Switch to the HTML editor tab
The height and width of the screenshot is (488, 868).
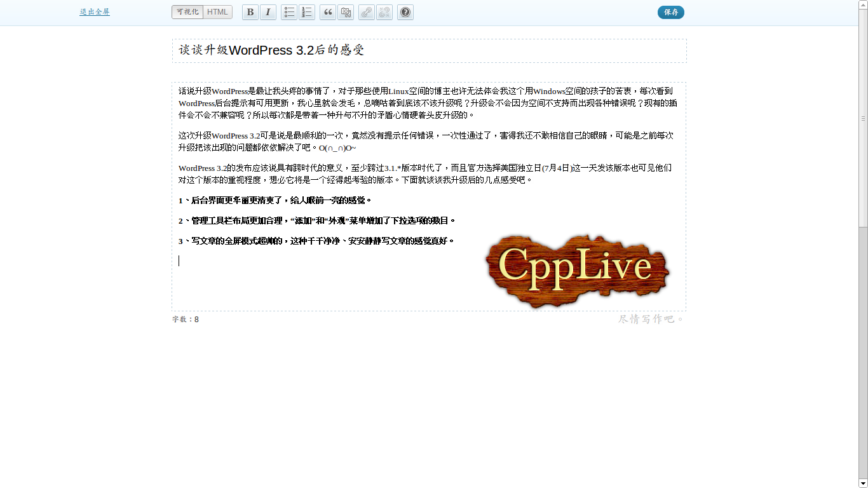(x=218, y=12)
